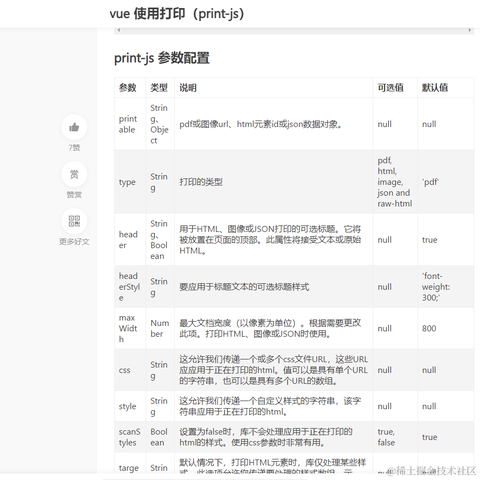Click the css parameter cell
This screenshot has height=480, width=480.
click(x=130, y=370)
